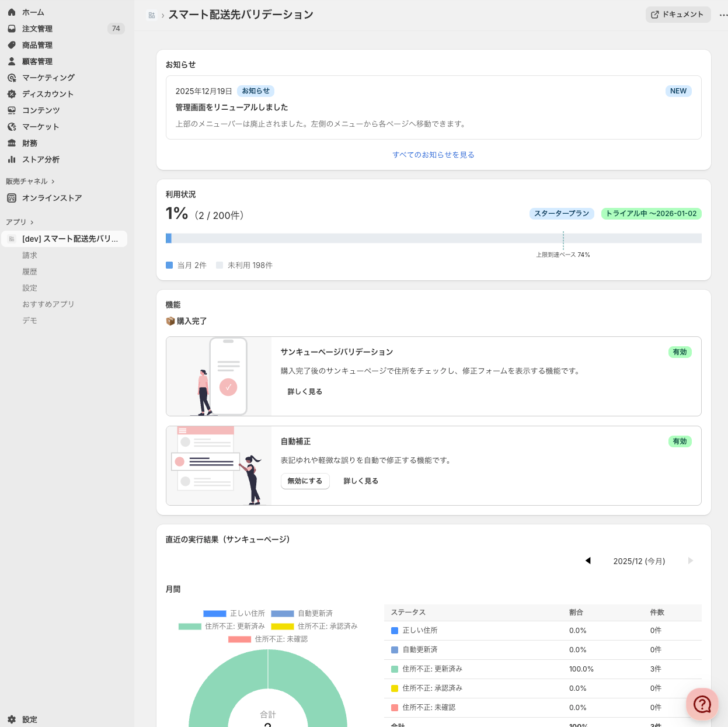Expand the 販売チャネル section chevron
This screenshot has width=728, height=727.
coord(53,182)
